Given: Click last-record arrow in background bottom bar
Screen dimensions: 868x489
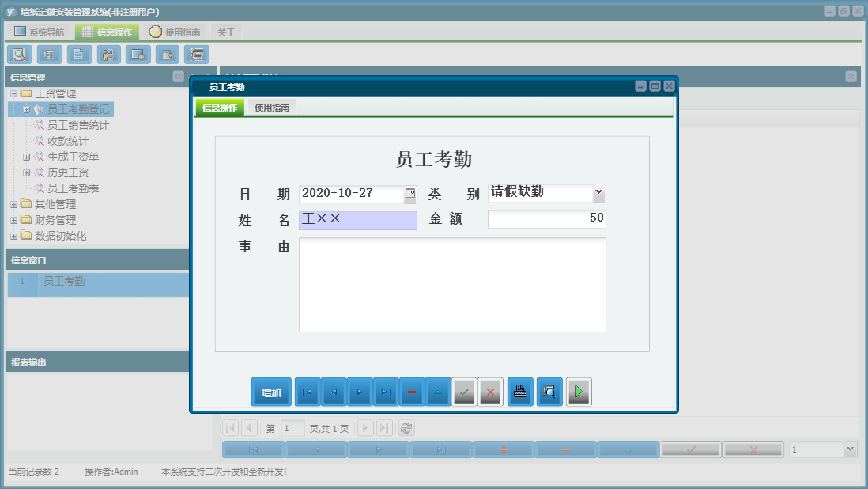Looking at the screenshot, I should 440,449.
